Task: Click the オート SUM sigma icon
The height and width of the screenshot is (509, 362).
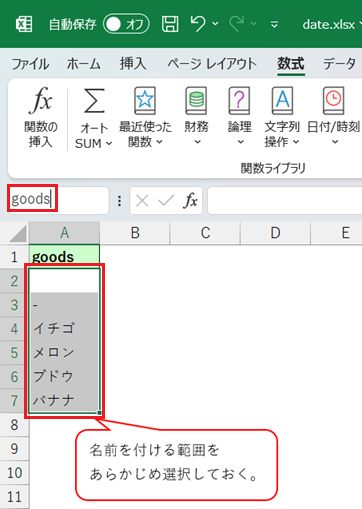Action: 94,101
